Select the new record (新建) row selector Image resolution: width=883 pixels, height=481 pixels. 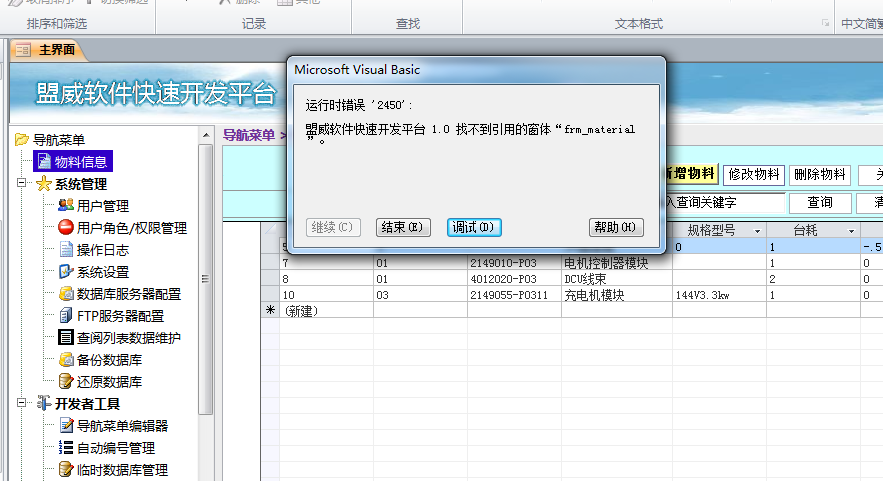pyautogui.click(x=270, y=310)
